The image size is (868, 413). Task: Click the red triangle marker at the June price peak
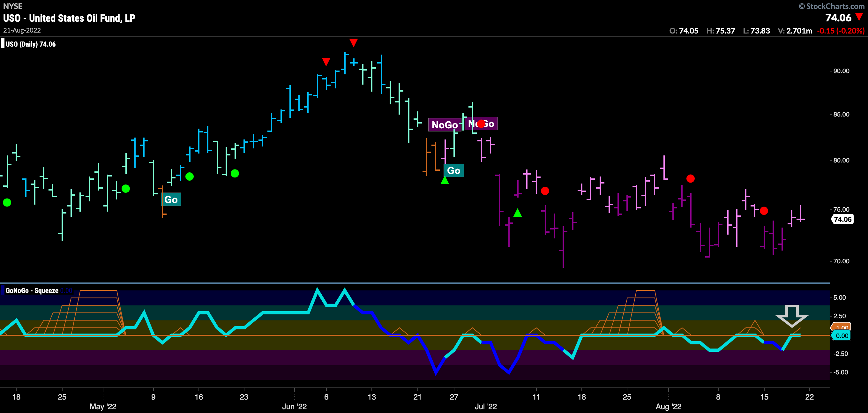353,42
